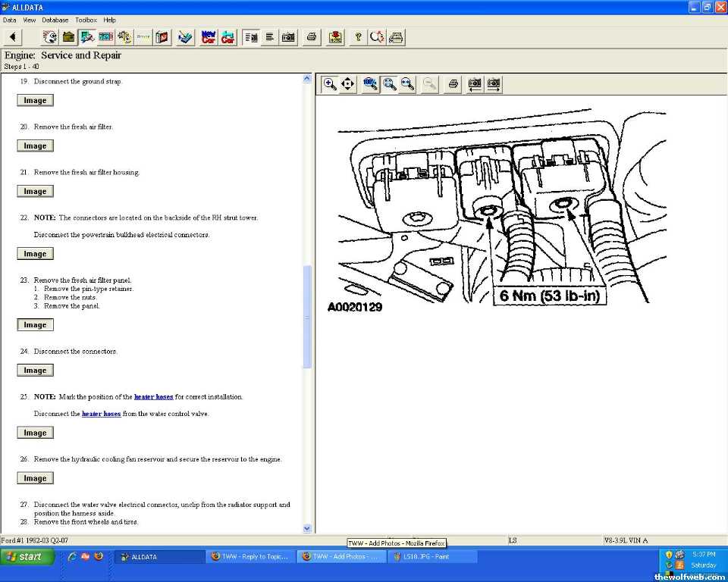The height and width of the screenshot is (582, 728).
Task: Click the main toolbar printer icon
Action: pyautogui.click(x=311, y=37)
